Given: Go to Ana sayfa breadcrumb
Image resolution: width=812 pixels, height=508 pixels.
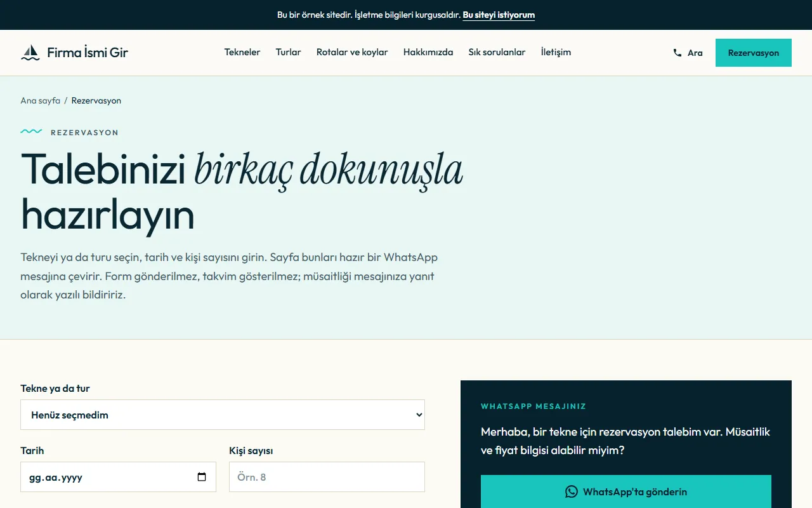Looking at the screenshot, I should pos(40,100).
